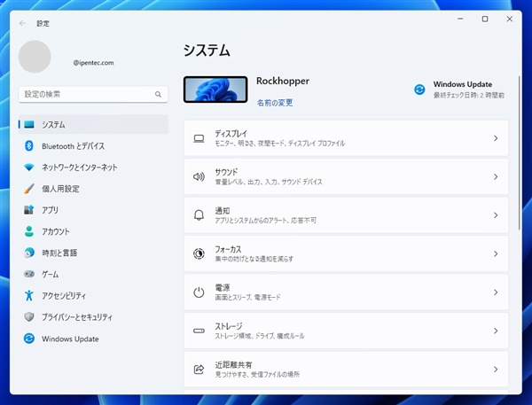The height and width of the screenshot is (405, 532).
Task: Click the 電源 settings title
Action: pyautogui.click(x=223, y=288)
